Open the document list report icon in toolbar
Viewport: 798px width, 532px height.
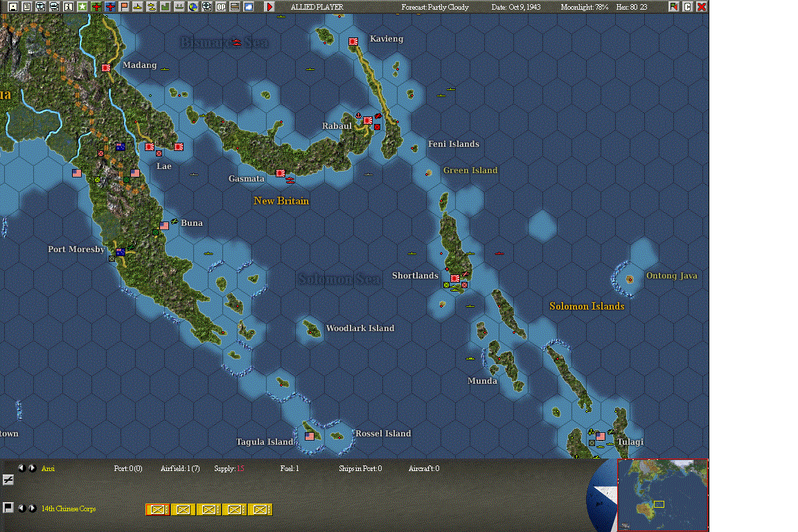(27, 7)
